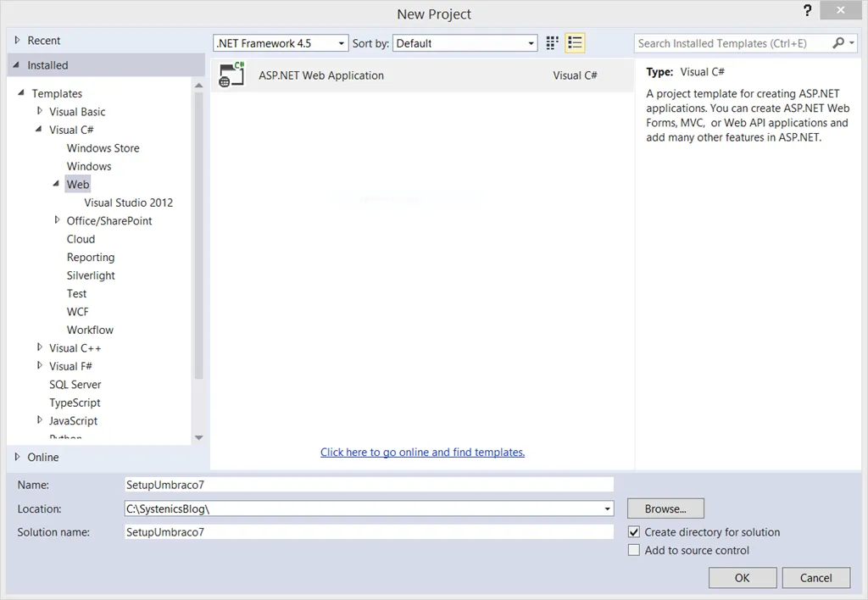This screenshot has height=600, width=868.
Task: Click the template tree vertical scrollbar
Action: 198,237
